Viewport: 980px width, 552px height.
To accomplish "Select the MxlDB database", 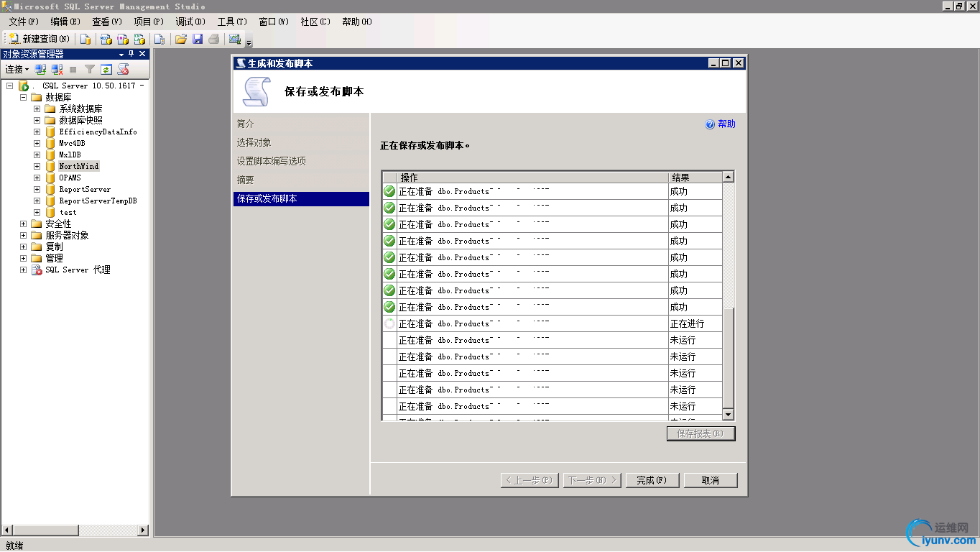I will click(70, 155).
